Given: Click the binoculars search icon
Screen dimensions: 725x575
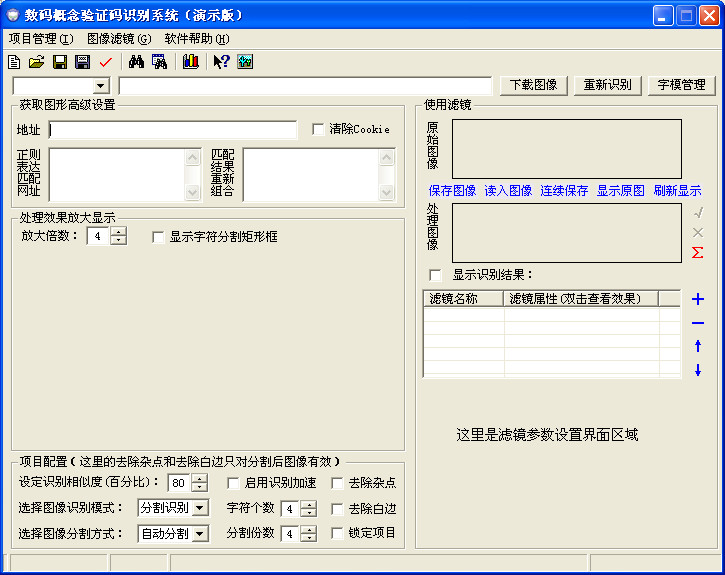Looking at the screenshot, I should 136,61.
